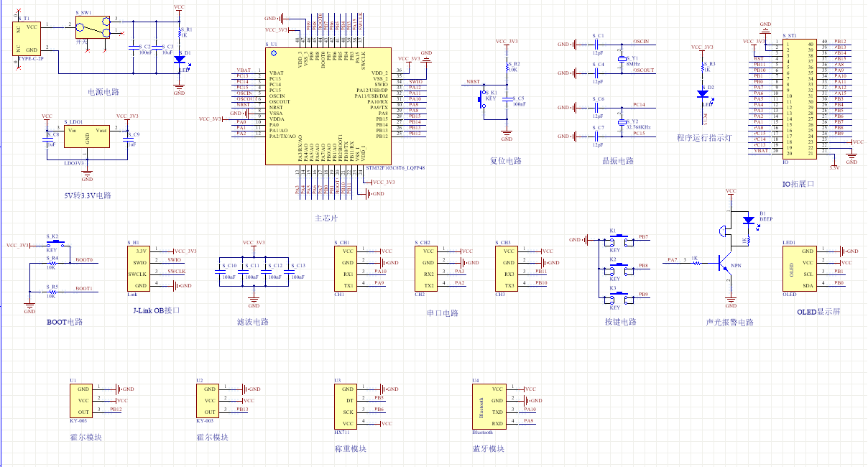
Task: Click the STM32F103C8T6_LQFP48 part label
Action: tap(395, 168)
